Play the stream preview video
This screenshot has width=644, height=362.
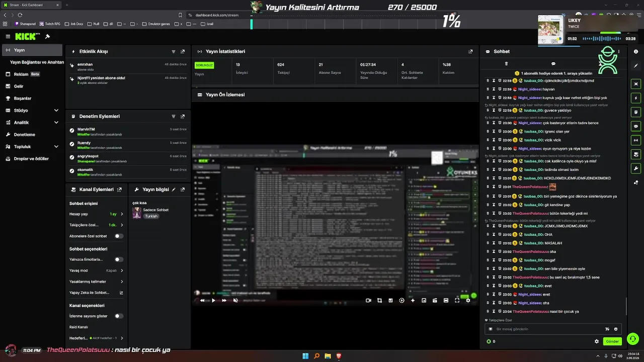pos(213,300)
